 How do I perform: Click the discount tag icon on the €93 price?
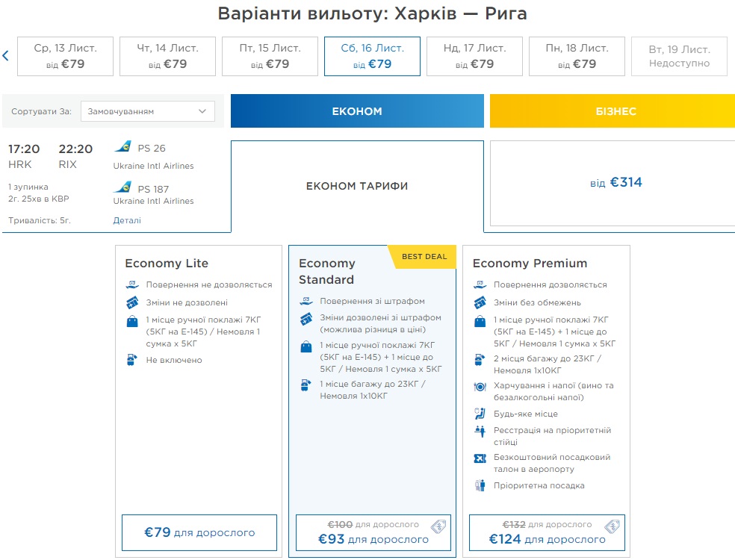[x=438, y=527]
